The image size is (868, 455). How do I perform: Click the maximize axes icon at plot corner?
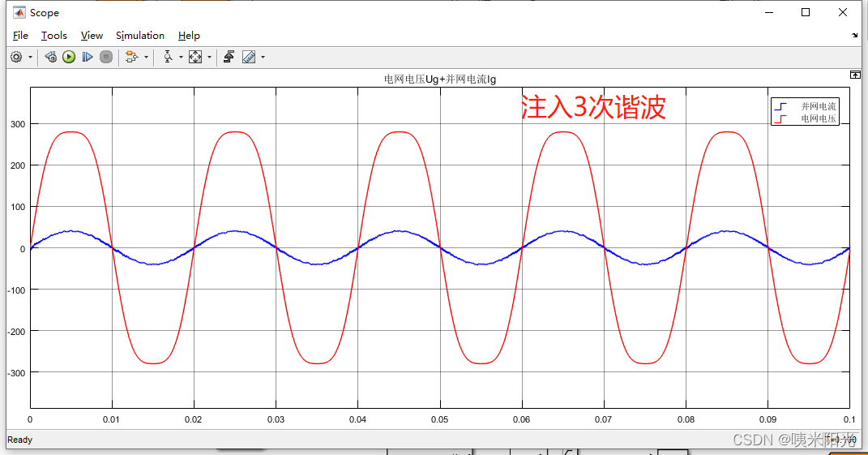pos(855,75)
